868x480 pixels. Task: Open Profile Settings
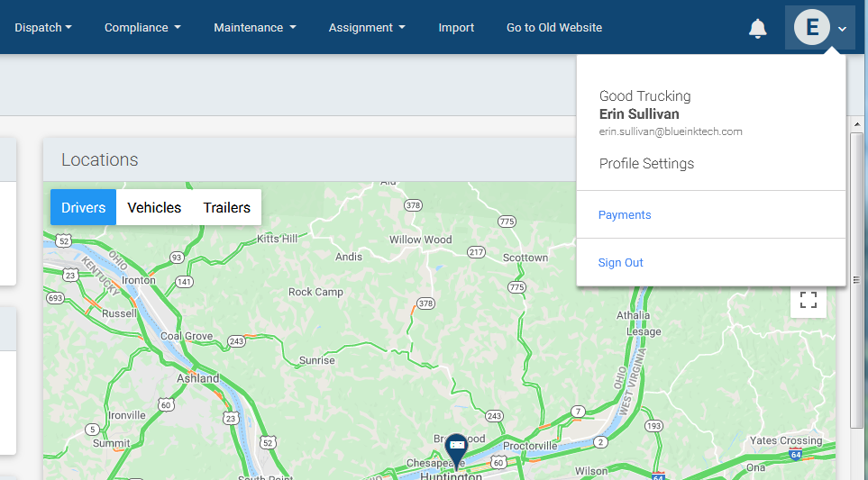pyautogui.click(x=646, y=164)
